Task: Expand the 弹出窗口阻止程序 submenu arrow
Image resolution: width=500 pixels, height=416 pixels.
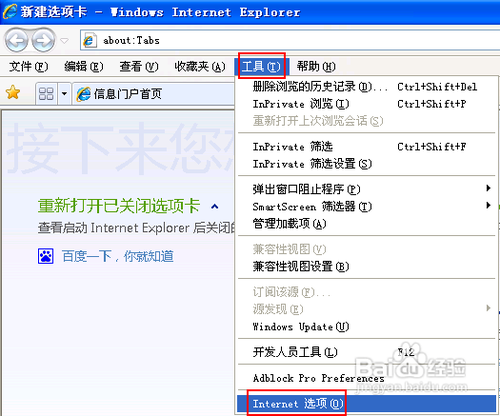Action: [488, 188]
